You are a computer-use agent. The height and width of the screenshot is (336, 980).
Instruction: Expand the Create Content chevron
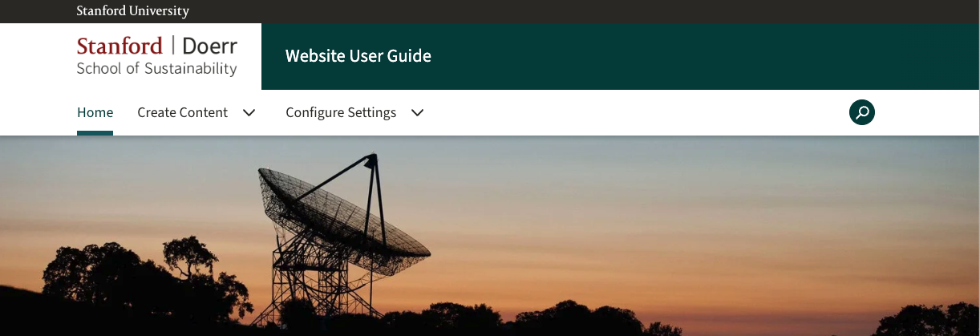[249, 113]
